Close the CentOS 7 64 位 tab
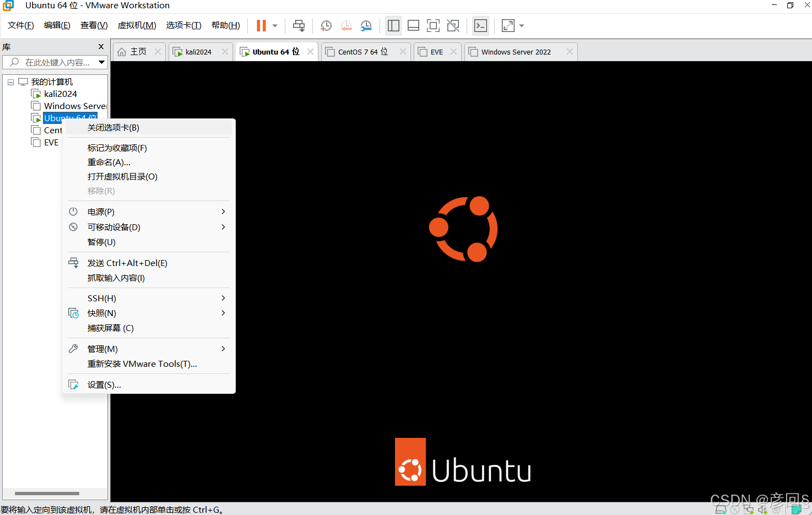 pyautogui.click(x=403, y=52)
